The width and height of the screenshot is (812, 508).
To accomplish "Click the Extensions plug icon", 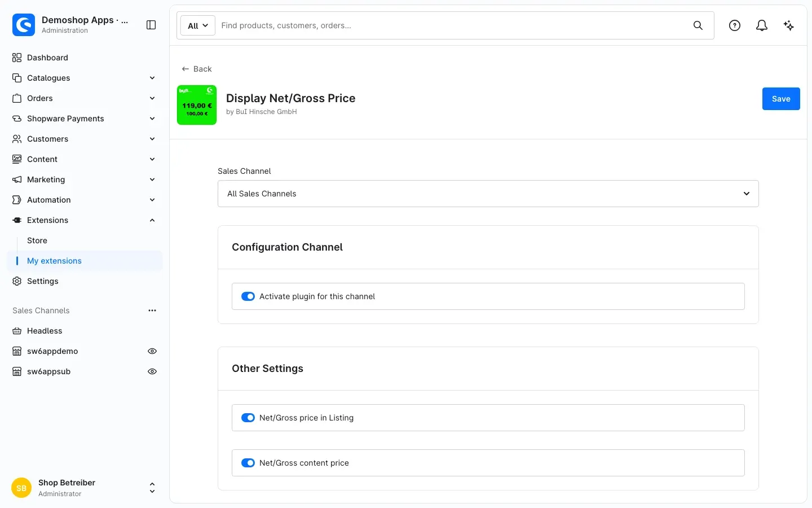I will (x=17, y=220).
